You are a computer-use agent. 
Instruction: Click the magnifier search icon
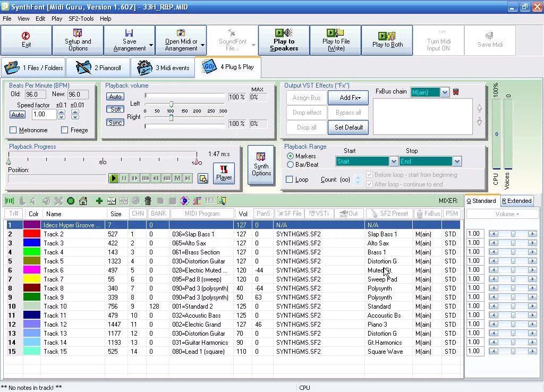click(x=222, y=201)
